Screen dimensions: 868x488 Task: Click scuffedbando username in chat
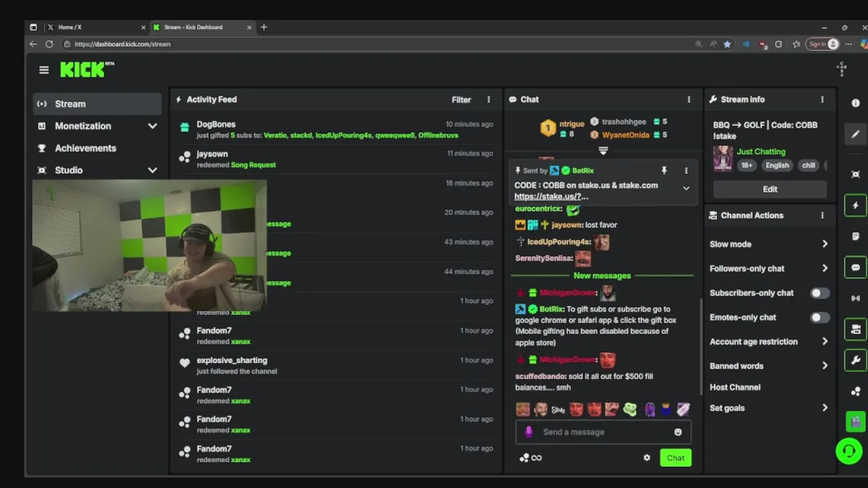pyautogui.click(x=540, y=376)
